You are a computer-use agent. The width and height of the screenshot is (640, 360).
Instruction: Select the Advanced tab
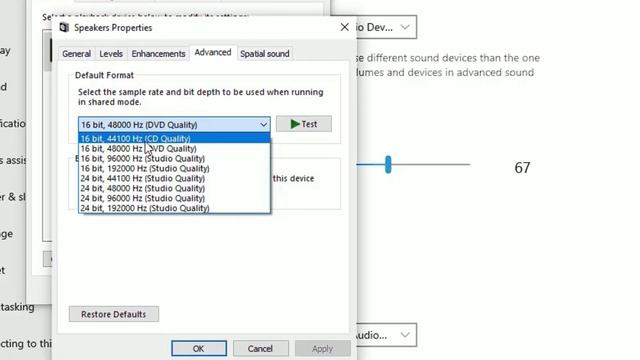tap(213, 53)
